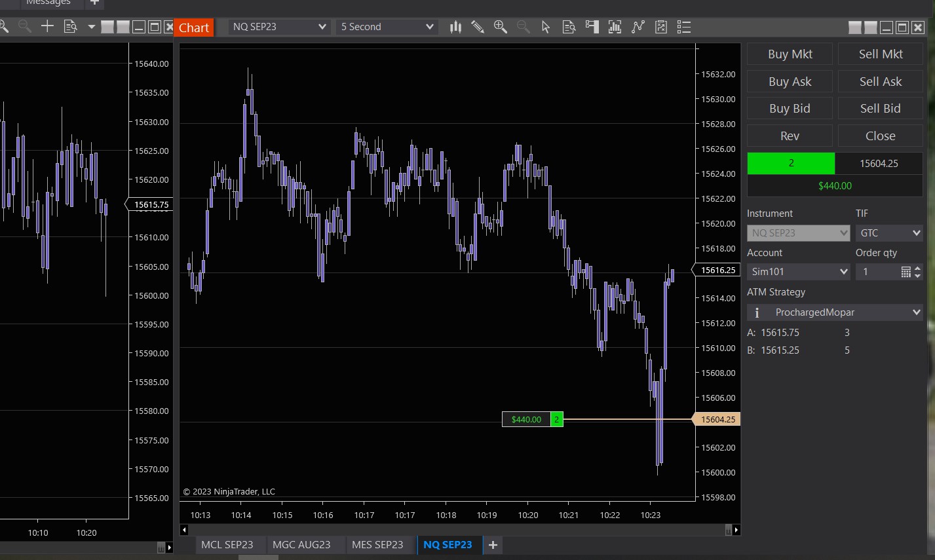Open the Sim101 account dropdown

coord(799,271)
